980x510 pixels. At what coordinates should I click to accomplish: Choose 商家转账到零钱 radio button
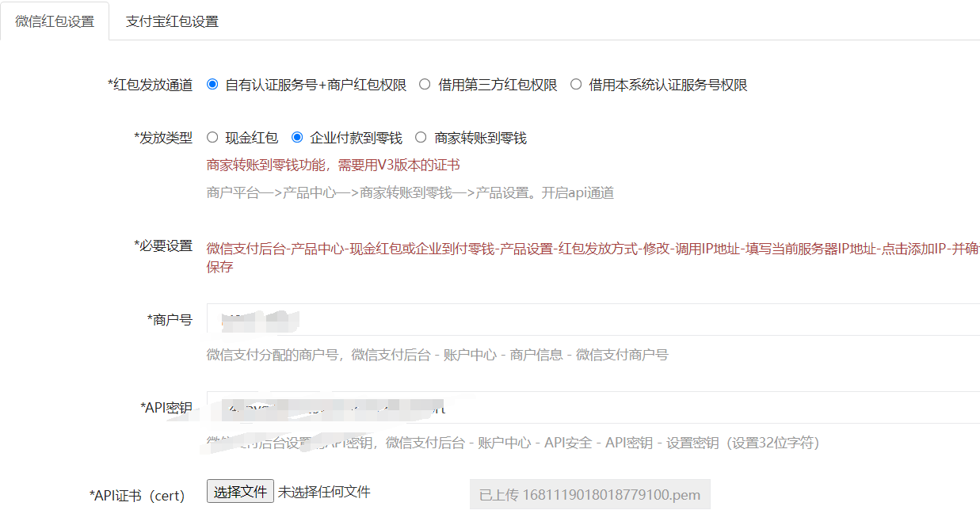[421, 138]
